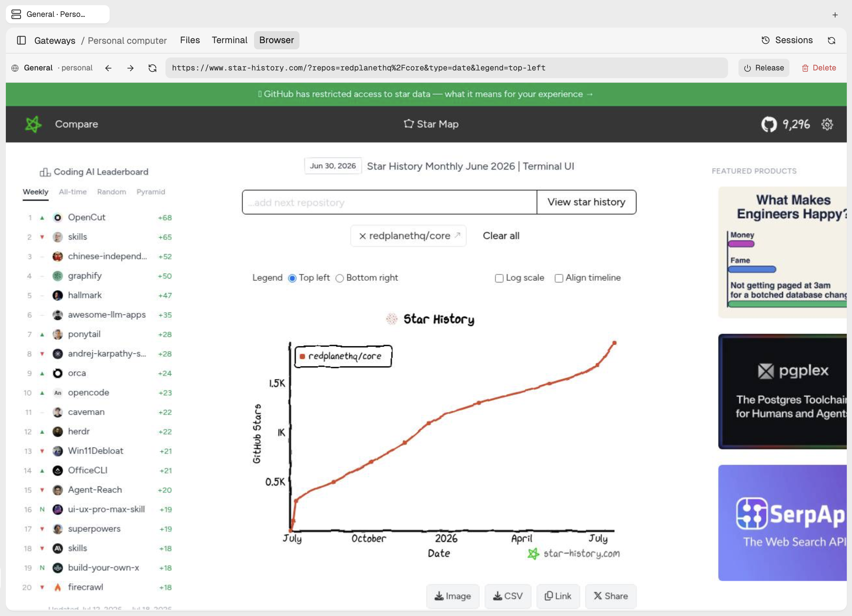Screen dimensions: 852x616
Task: Click opencode avatar icon
Action: [57, 393]
